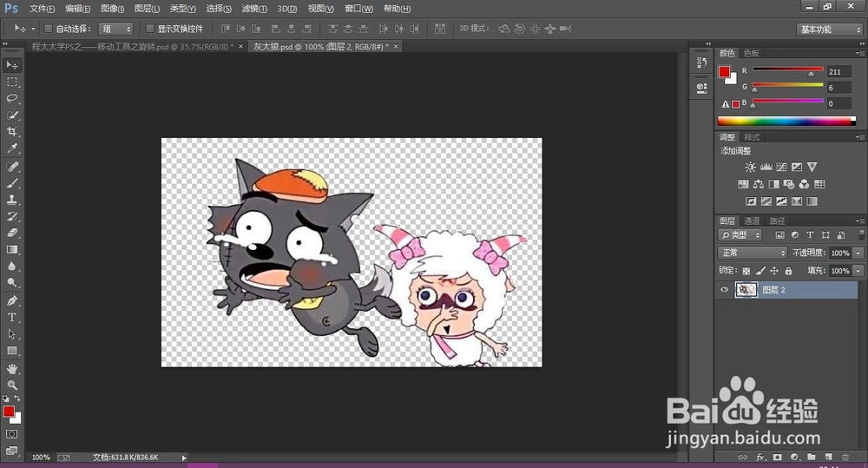Open the 类型 layer filter dropdown
The width and height of the screenshot is (868, 468).
coord(740,234)
